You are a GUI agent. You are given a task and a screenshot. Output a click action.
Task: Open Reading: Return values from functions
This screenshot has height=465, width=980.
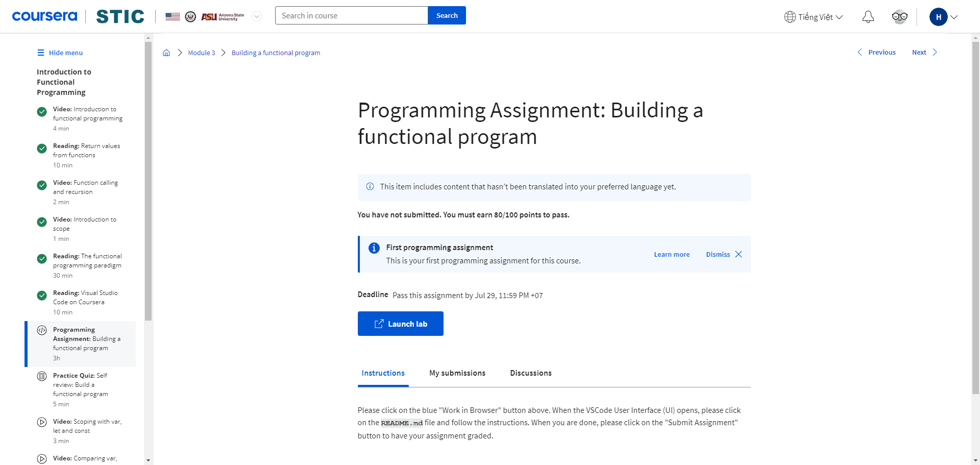pyautogui.click(x=81, y=155)
